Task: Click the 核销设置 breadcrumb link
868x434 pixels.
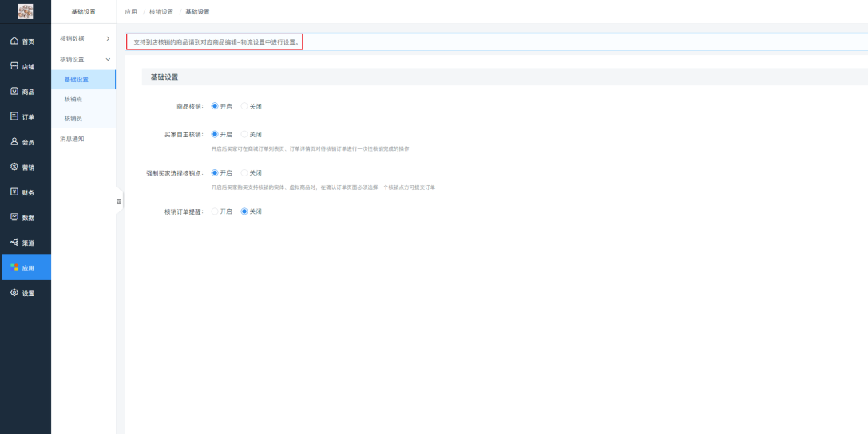Action: pos(161,12)
